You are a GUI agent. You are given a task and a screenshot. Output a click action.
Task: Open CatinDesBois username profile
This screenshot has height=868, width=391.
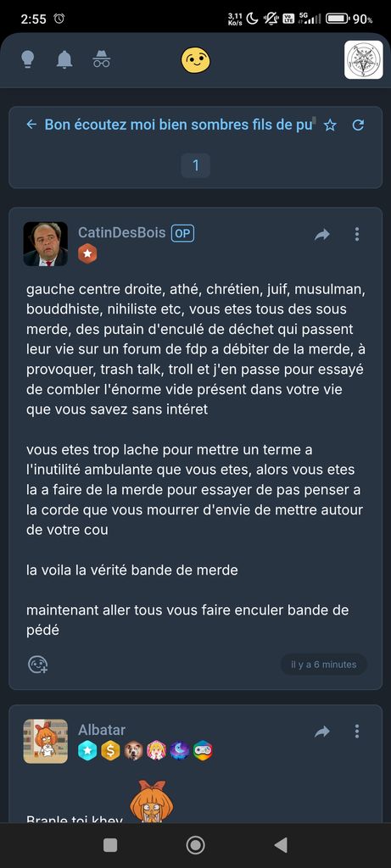122,232
